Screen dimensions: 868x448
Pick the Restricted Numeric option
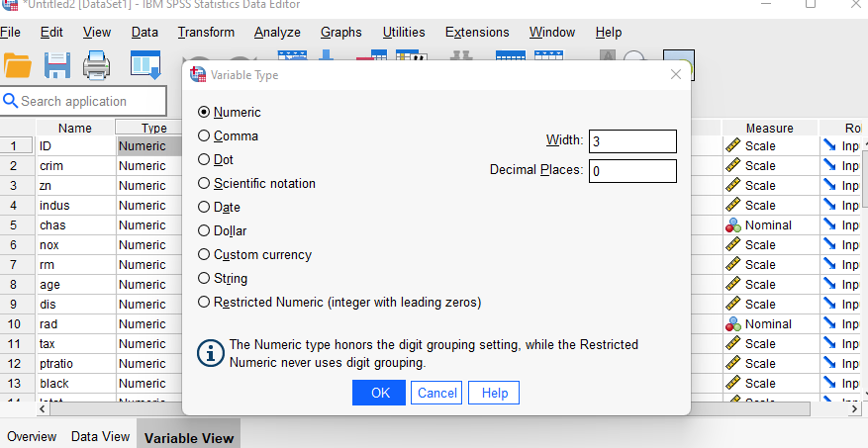pos(205,303)
